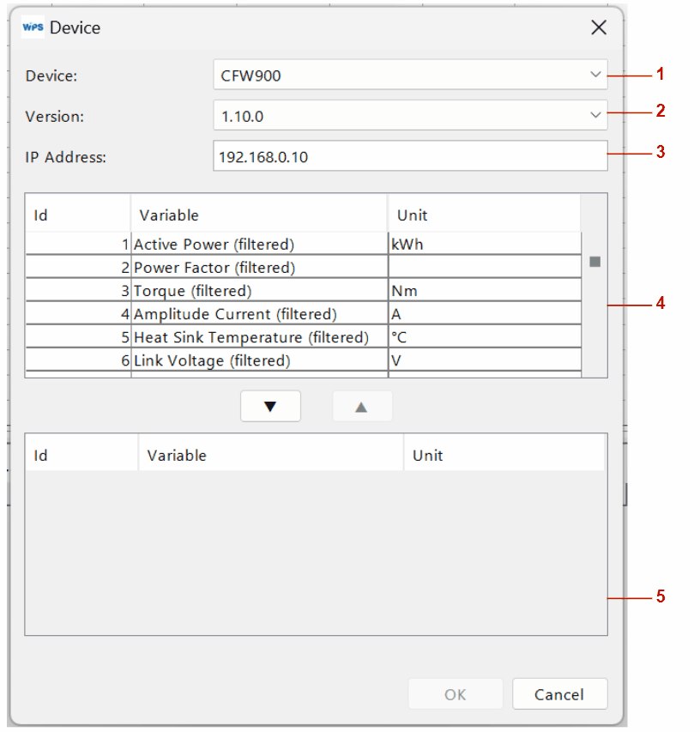The width and height of the screenshot is (700, 732).
Task: Select the Active Power (filtered) row
Action: [214, 245]
